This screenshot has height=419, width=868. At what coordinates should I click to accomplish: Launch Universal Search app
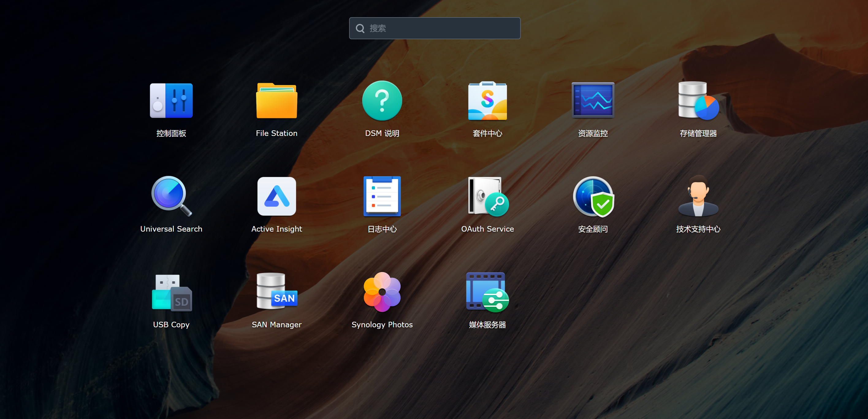tap(171, 196)
